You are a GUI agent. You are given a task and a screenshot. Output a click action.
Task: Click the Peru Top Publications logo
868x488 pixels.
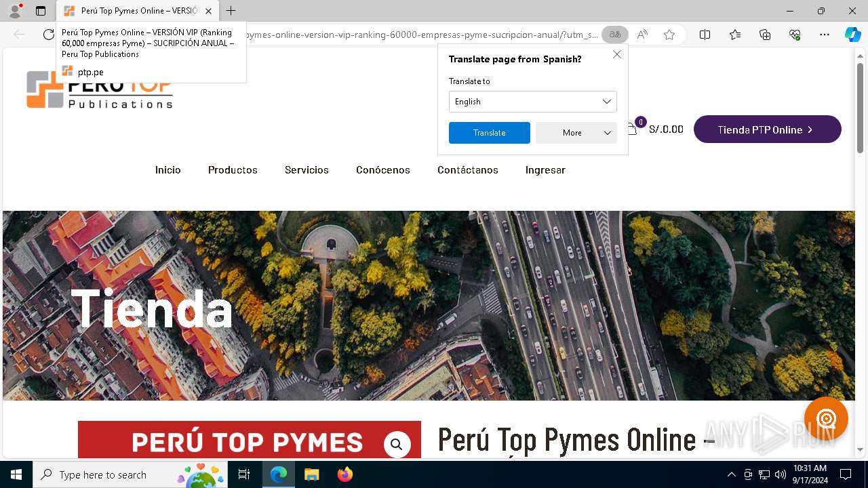point(99,89)
